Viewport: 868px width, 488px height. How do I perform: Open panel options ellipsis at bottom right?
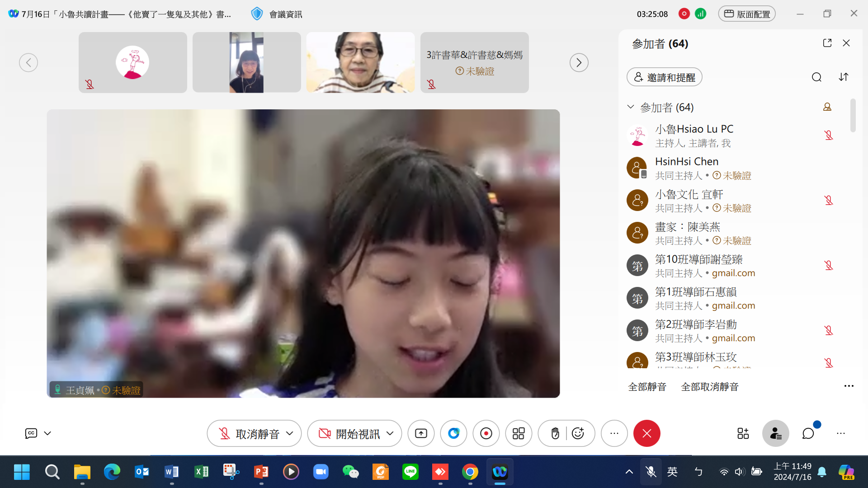(x=841, y=434)
